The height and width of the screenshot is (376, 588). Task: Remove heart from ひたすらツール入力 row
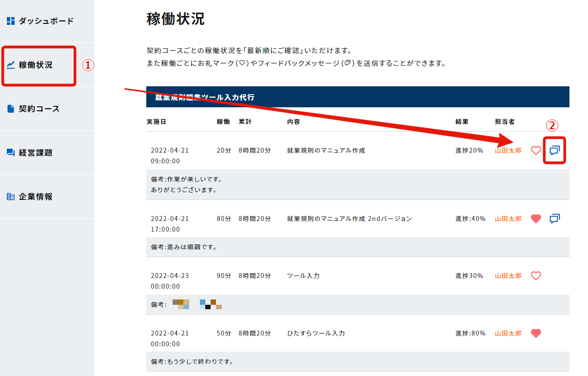536,334
